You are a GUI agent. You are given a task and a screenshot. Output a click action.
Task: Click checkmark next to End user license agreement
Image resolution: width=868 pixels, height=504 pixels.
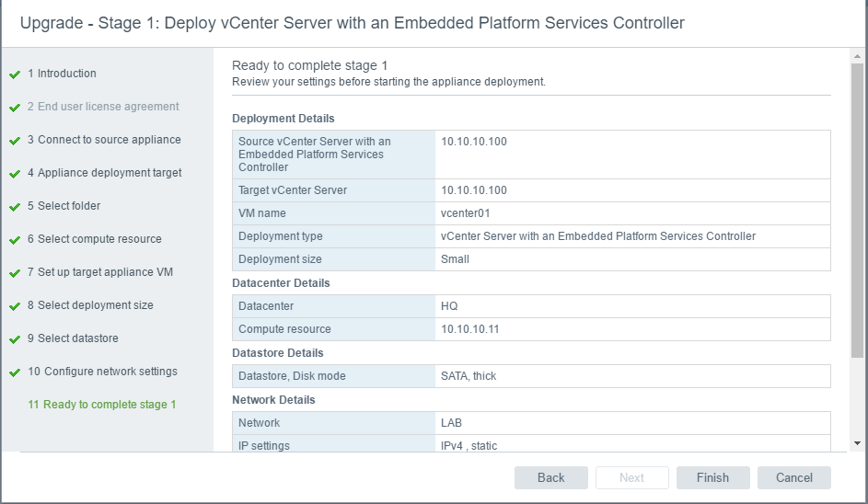(15, 108)
